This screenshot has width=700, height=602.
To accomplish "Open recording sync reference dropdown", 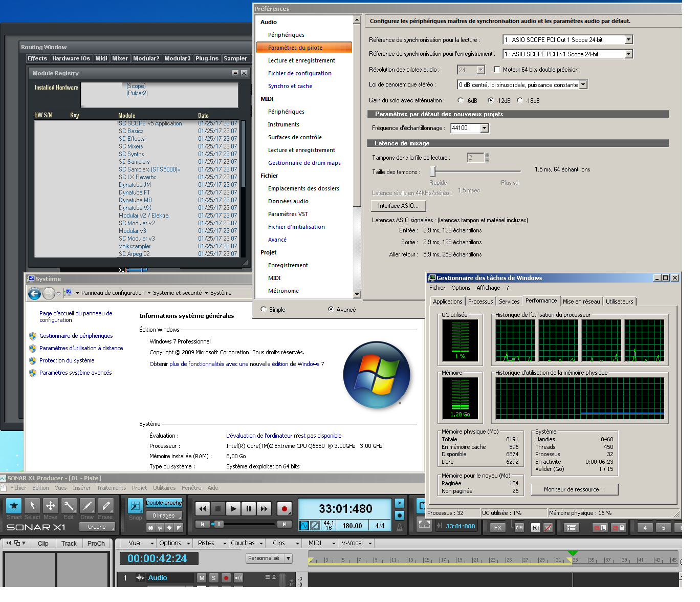I will pyautogui.click(x=629, y=54).
